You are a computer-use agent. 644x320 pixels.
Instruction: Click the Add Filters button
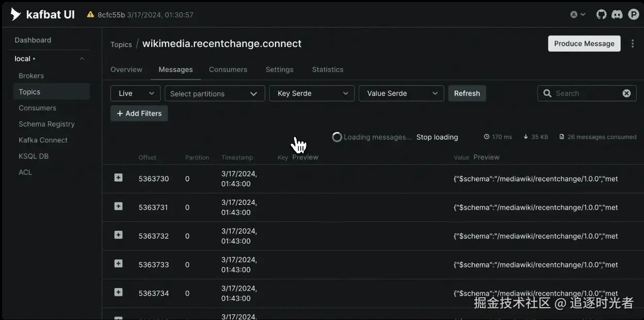click(139, 114)
